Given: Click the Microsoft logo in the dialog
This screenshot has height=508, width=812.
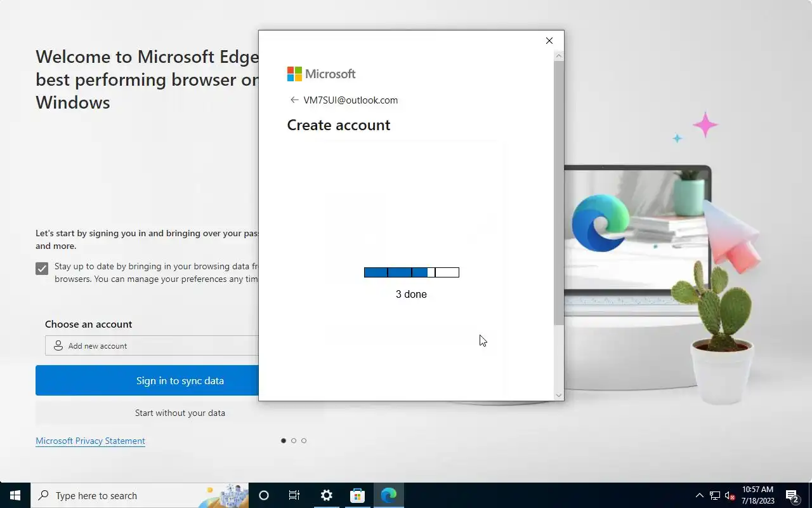Looking at the screenshot, I should [x=321, y=74].
